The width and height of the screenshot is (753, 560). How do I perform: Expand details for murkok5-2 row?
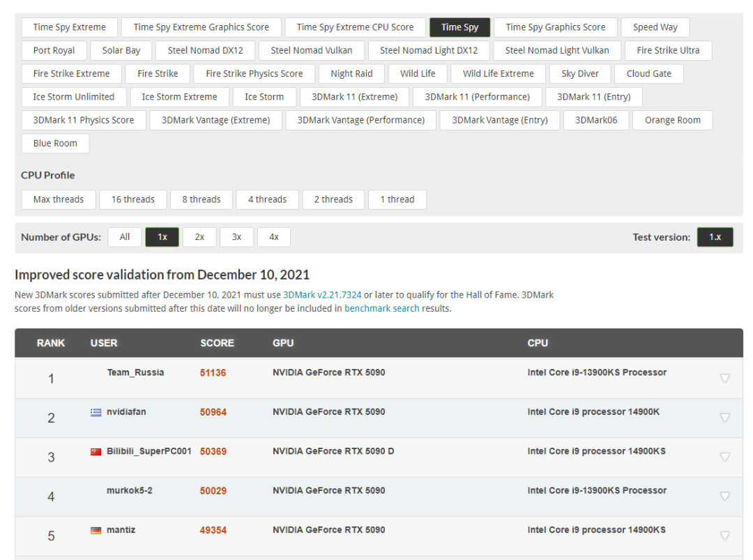coord(724,496)
